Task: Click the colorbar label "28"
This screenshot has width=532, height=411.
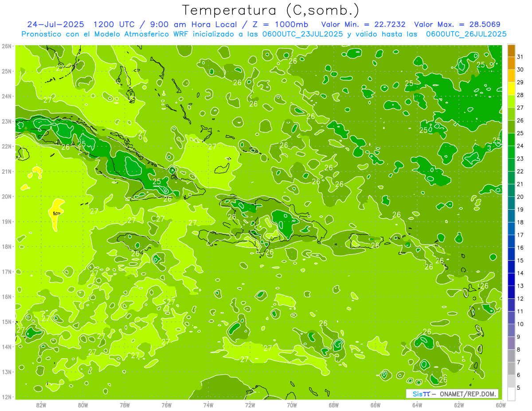Action: point(520,95)
